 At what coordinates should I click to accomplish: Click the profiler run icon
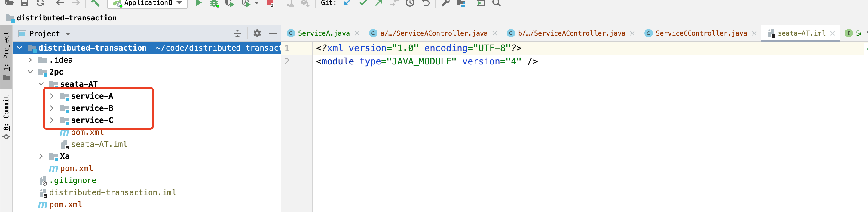(x=246, y=3)
